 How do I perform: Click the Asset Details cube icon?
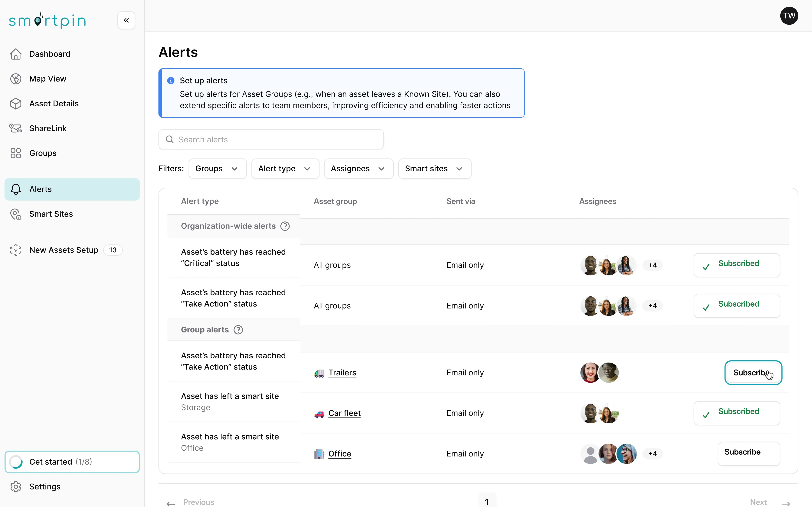(x=16, y=104)
